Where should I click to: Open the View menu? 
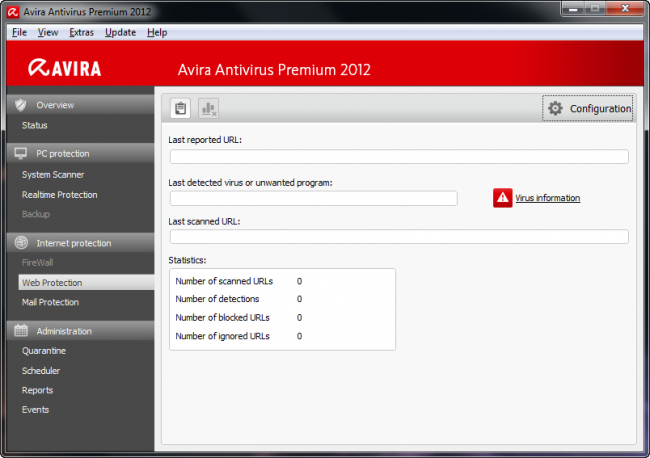pos(48,32)
